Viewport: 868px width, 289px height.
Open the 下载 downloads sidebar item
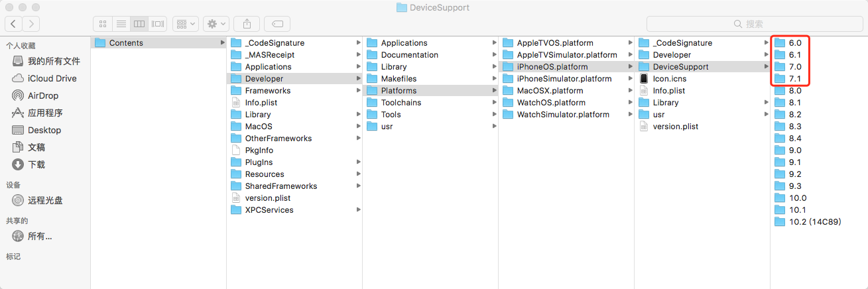click(x=36, y=164)
